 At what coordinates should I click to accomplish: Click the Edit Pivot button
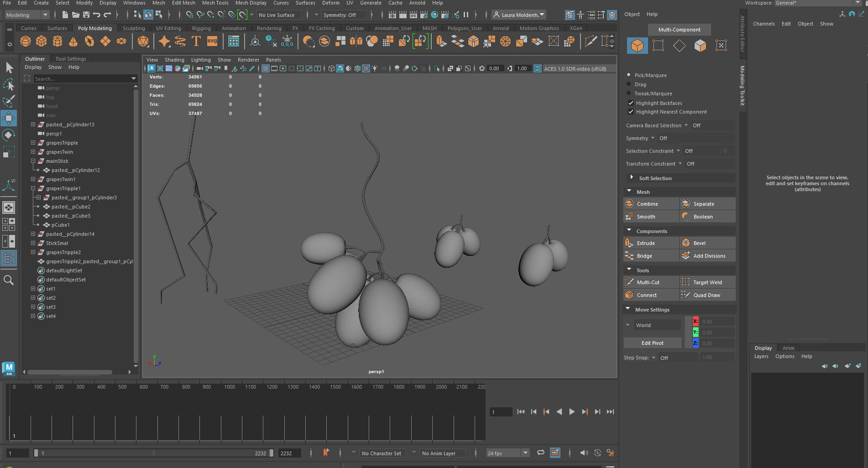point(652,343)
